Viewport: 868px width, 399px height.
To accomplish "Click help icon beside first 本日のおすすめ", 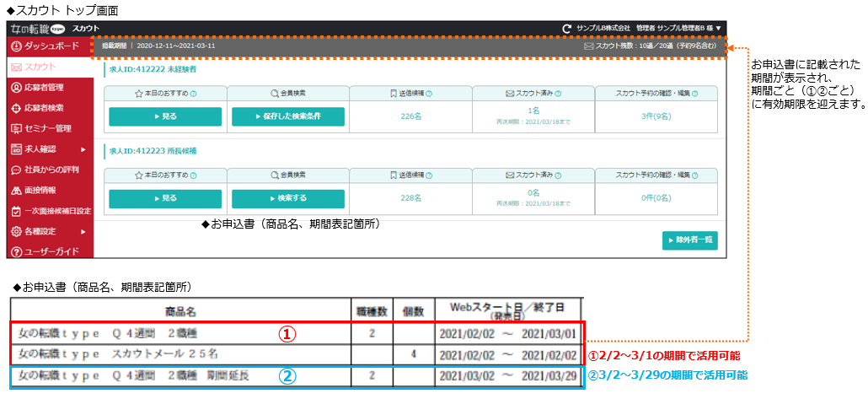I will click(194, 93).
